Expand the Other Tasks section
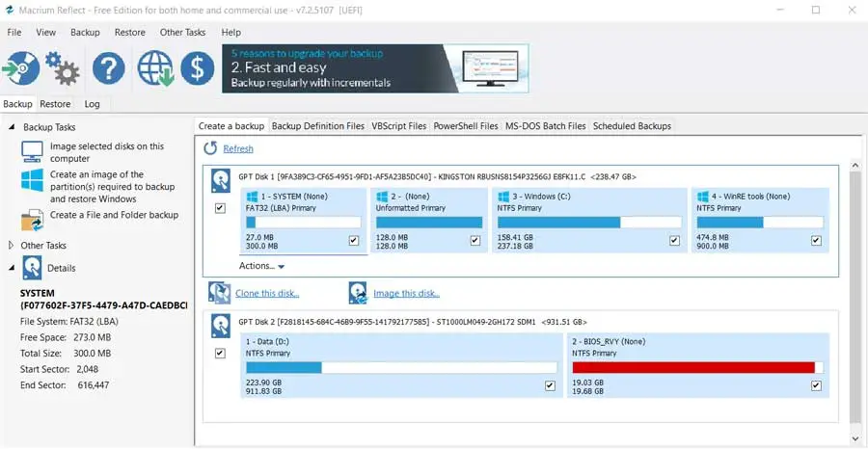 coord(11,245)
